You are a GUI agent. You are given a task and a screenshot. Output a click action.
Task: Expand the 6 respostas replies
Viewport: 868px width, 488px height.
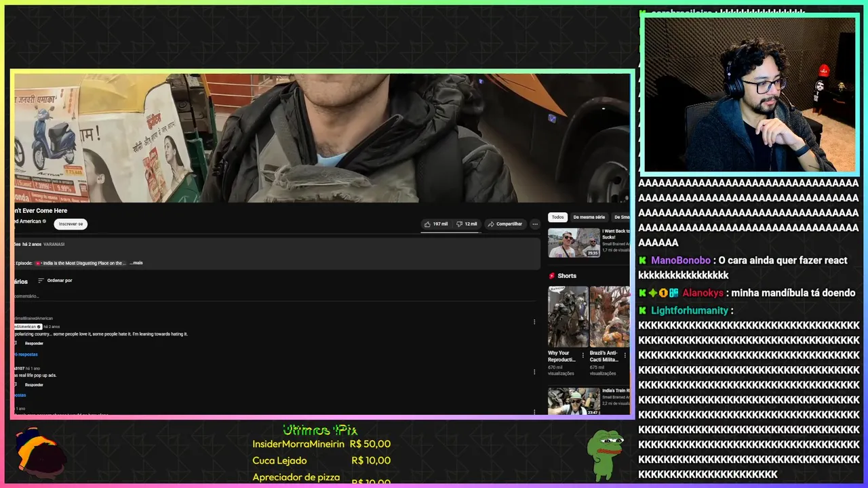coord(26,354)
